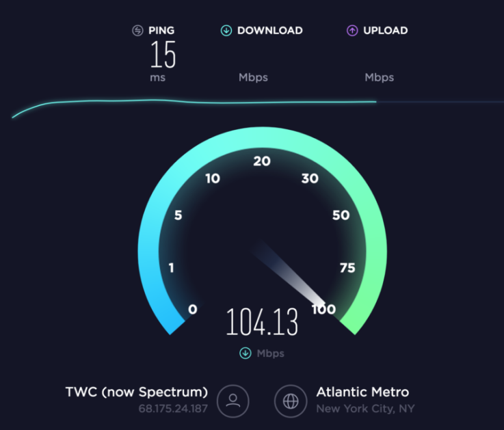Click the purple upload arrow icon
The height and width of the screenshot is (430, 504).
(x=352, y=31)
